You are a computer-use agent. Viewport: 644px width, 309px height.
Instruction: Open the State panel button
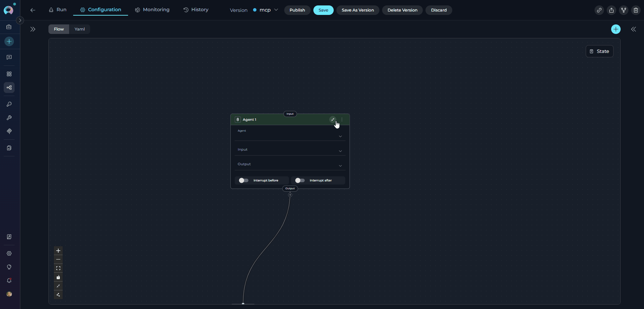tap(599, 51)
